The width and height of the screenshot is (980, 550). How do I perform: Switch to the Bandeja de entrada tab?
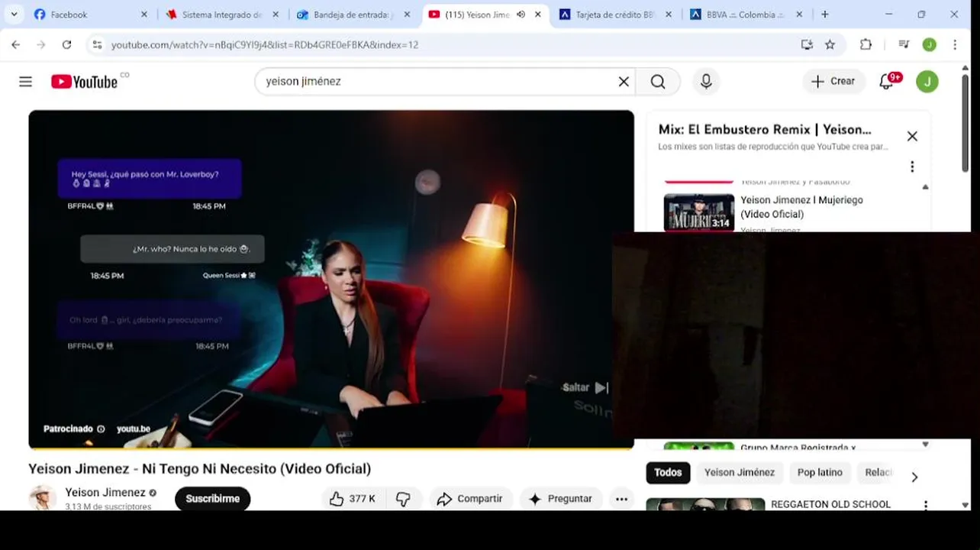click(x=353, y=15)
